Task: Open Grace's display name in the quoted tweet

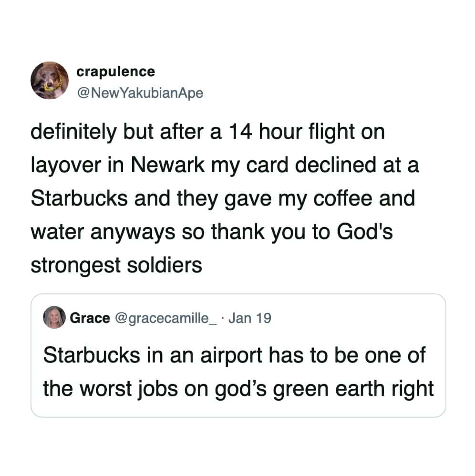Action: [x=90, y=318]
